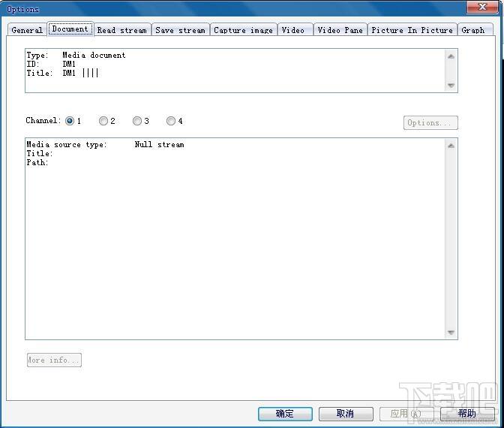
Task: Open the Video tab
Action: pos(295,30)
